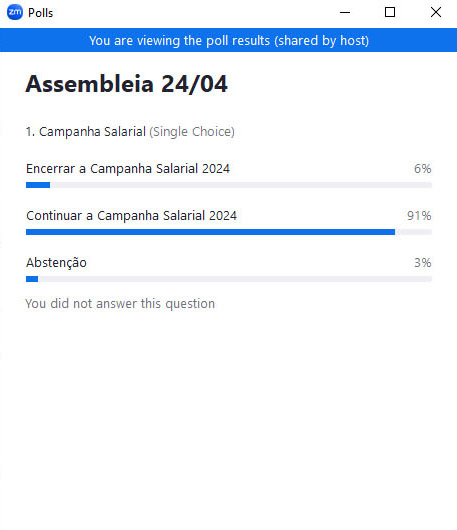The image size is (457, 530).
Task: Click the Polls window title text
Action: (x=41, y=13)
